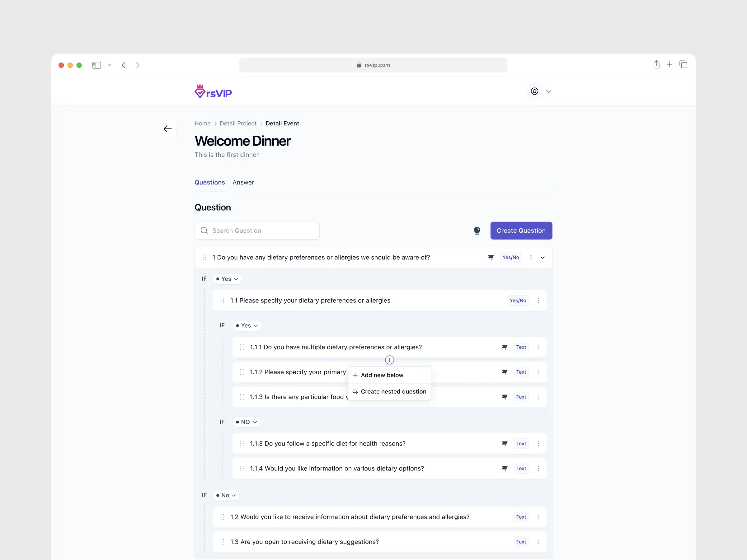The height and width of the screenshot is (560, 747).
Task: Click the Create Question button
Action: tap(521, 231)
